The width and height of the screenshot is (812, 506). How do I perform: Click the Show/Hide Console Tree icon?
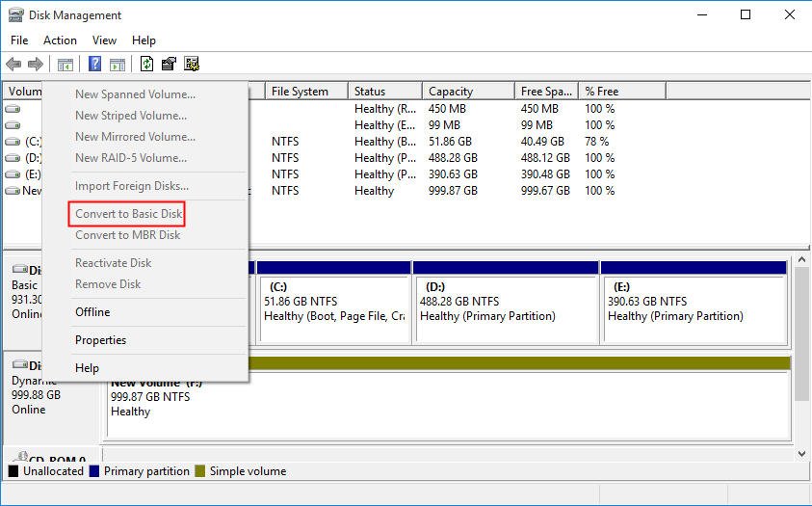coord(65,65)
